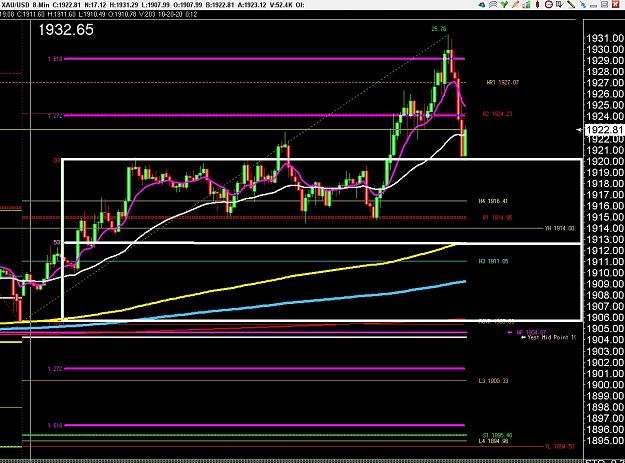This screenshot has width=625, height=463.
Task: Click the YL 1894.50 label
Action: [x=560, y=447]
